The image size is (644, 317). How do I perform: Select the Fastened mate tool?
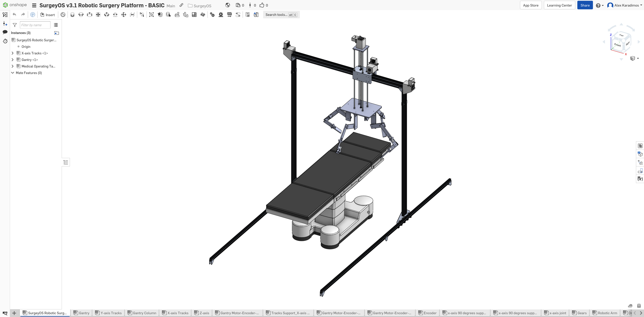(x=72, y=15)
